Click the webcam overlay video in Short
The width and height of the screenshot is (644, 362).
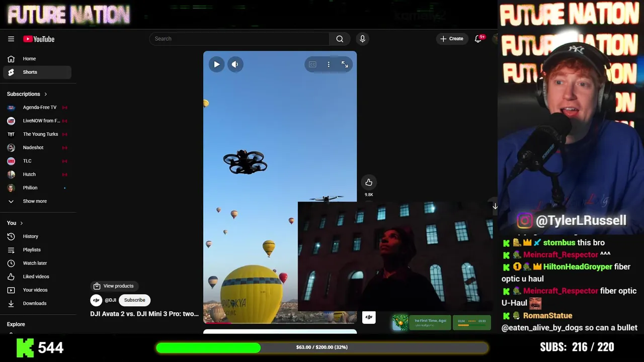tap(395, 256)
